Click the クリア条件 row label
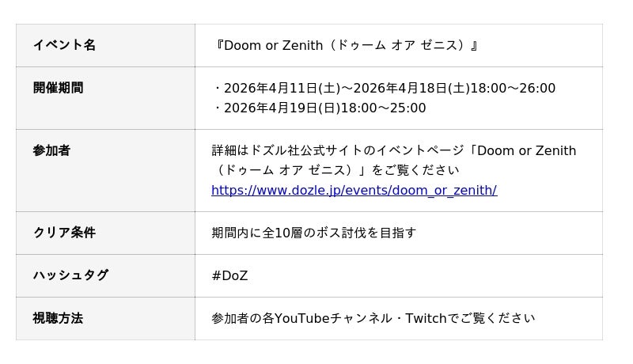This screenshot has height=364, width=633. (64, 233)
